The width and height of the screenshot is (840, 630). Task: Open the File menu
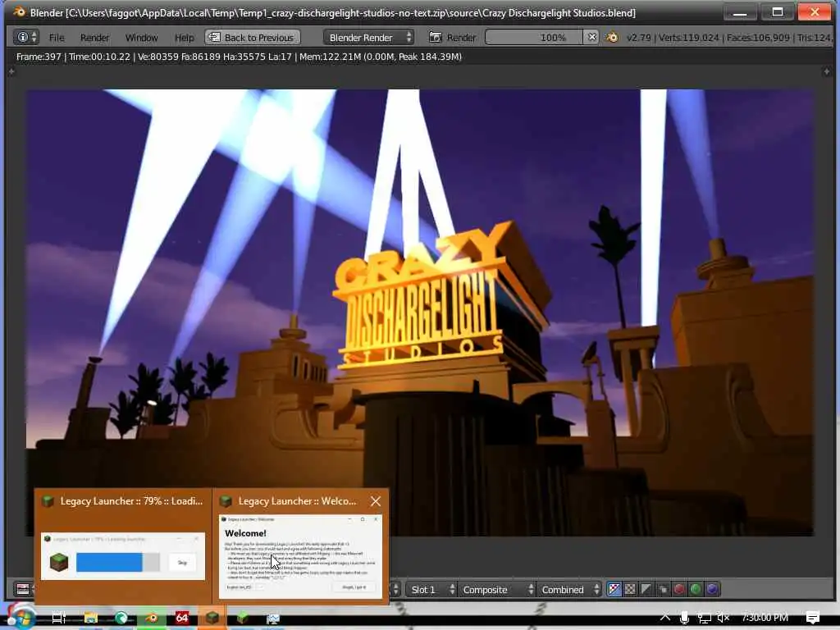[57, 38]
